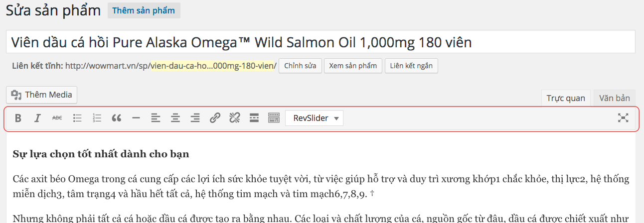Insert Read More tag

(254, 118)
